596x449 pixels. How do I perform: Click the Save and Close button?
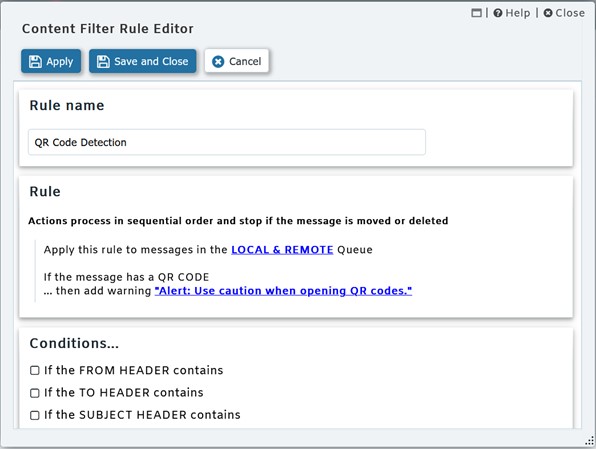click(x=143, y=61)
